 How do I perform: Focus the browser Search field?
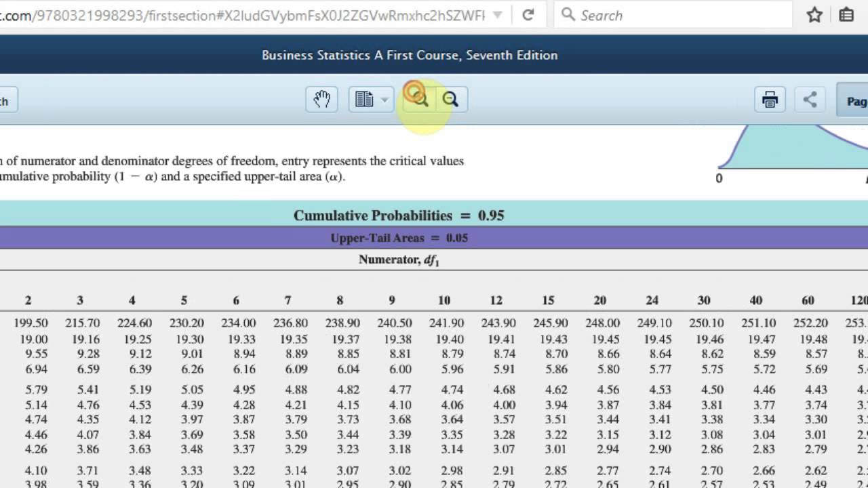(673, 15)
